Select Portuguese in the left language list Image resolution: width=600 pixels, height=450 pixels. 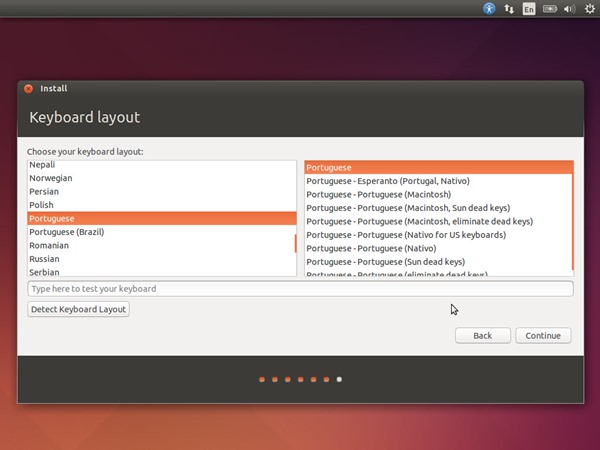162,218
